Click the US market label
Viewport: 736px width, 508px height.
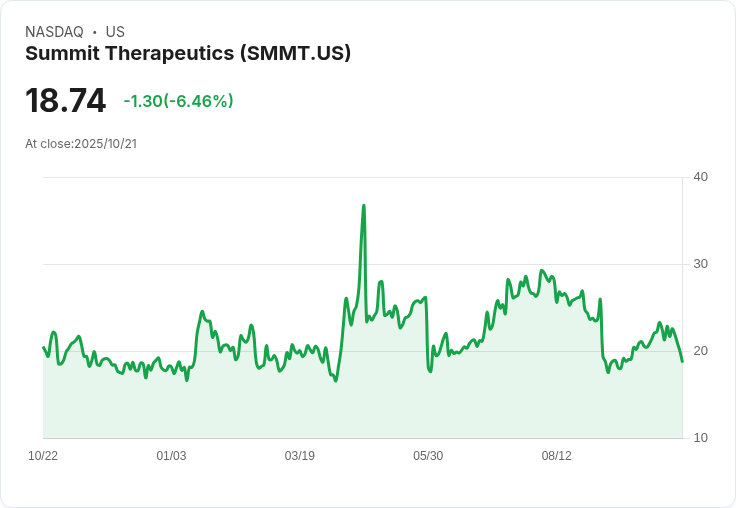point(115,32)
